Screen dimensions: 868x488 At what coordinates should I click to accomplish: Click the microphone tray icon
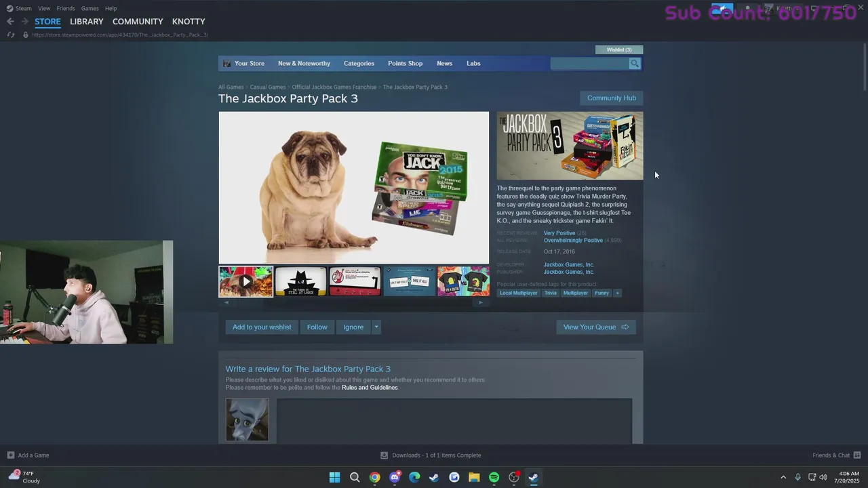click(x=797, y=477)
